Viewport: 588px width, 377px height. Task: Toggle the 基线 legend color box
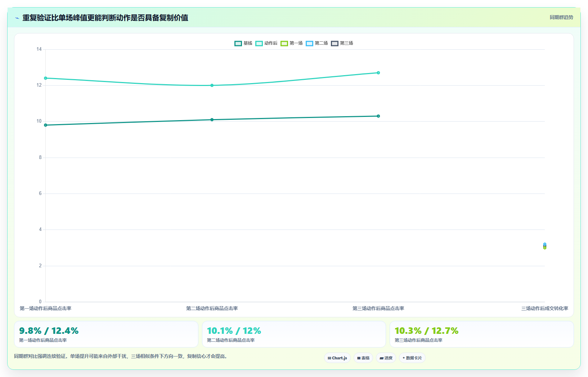238,44
